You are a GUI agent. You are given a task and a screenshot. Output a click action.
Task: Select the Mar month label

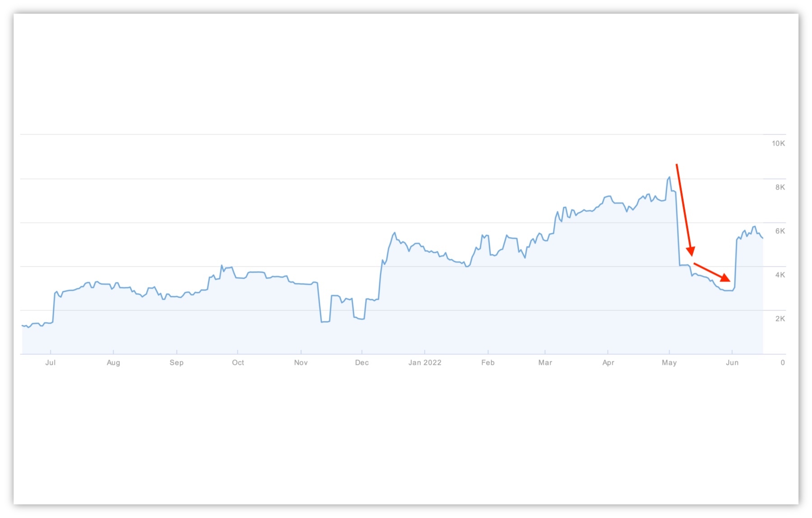pos(545,363)
